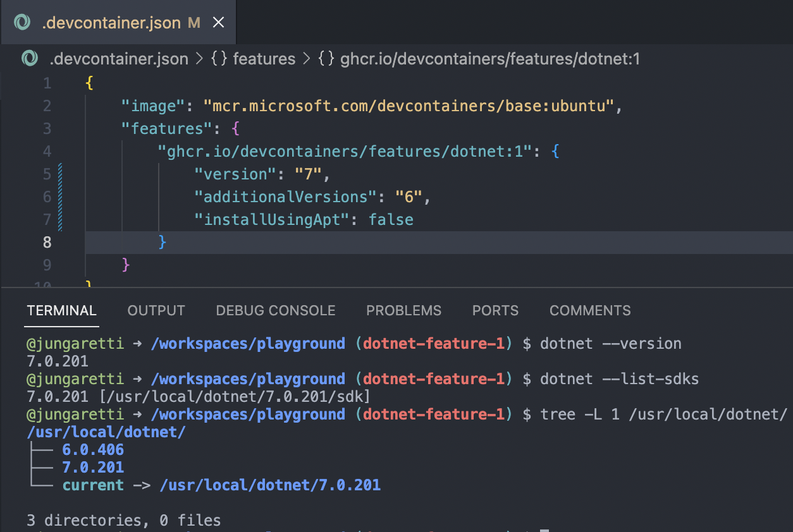
Task: Click line number 4 in the gutter
Action: pos(47,151)
